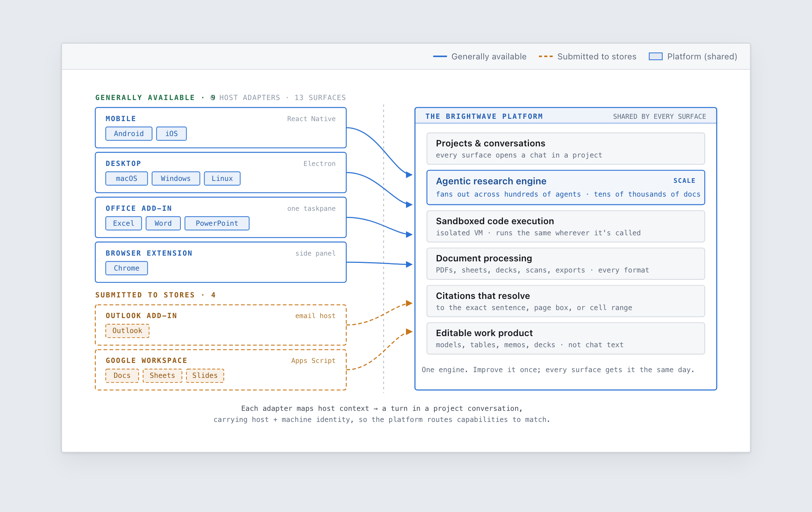Select the dashed Outlook chip
The height and width of the screenshot is (512, 812).
127,331
